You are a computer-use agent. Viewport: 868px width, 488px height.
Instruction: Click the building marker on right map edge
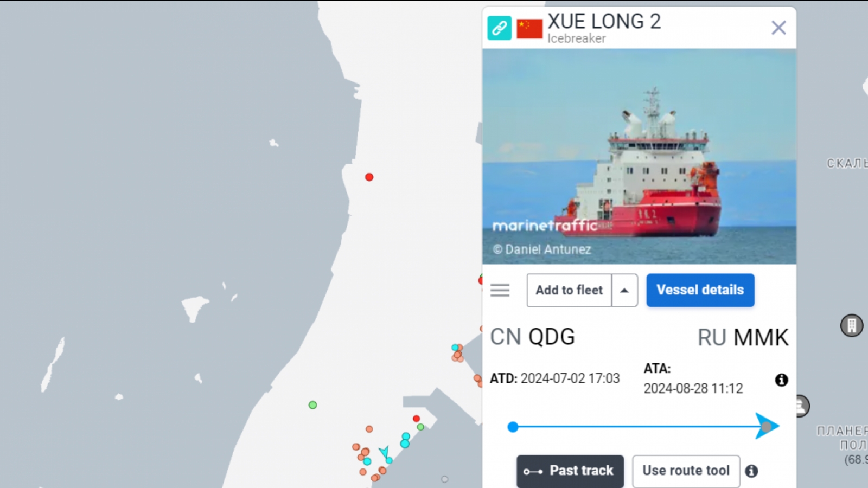point(852,325)
